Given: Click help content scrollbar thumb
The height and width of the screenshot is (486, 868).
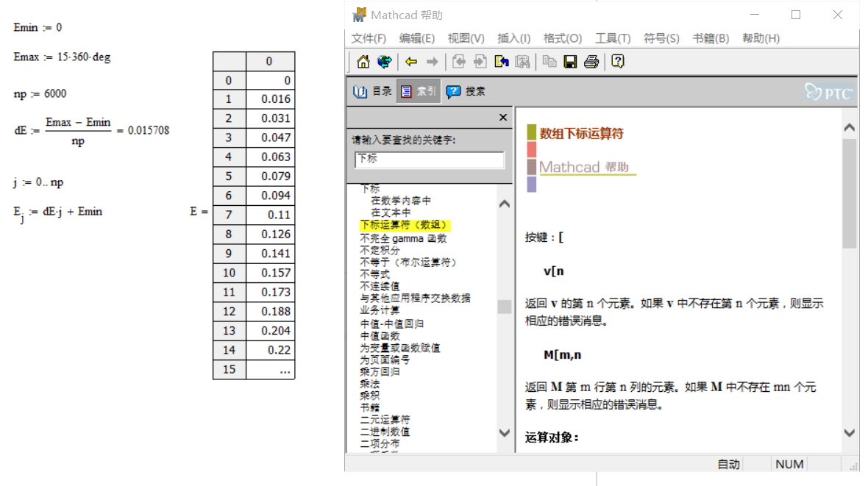Looking at the screenshot, I should point(849,193).
